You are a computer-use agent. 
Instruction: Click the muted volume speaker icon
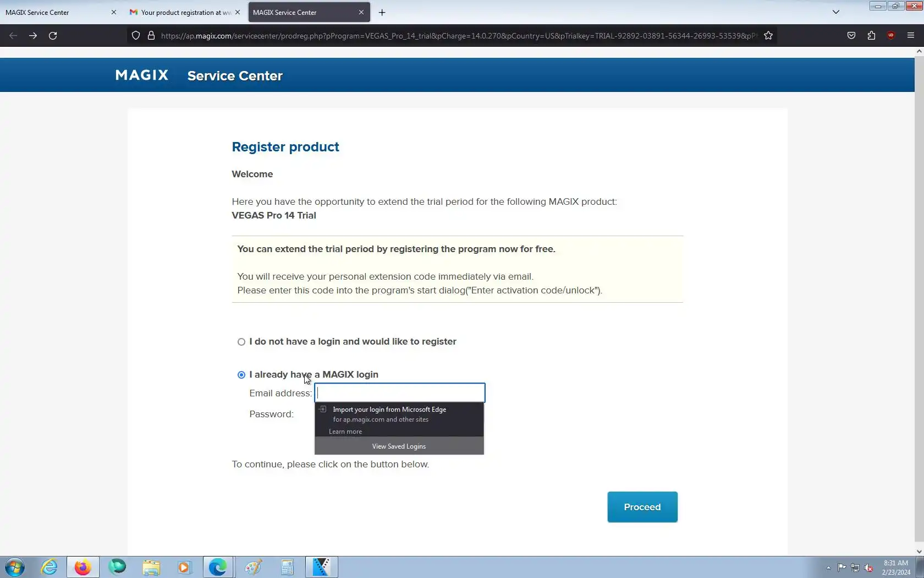869,568
